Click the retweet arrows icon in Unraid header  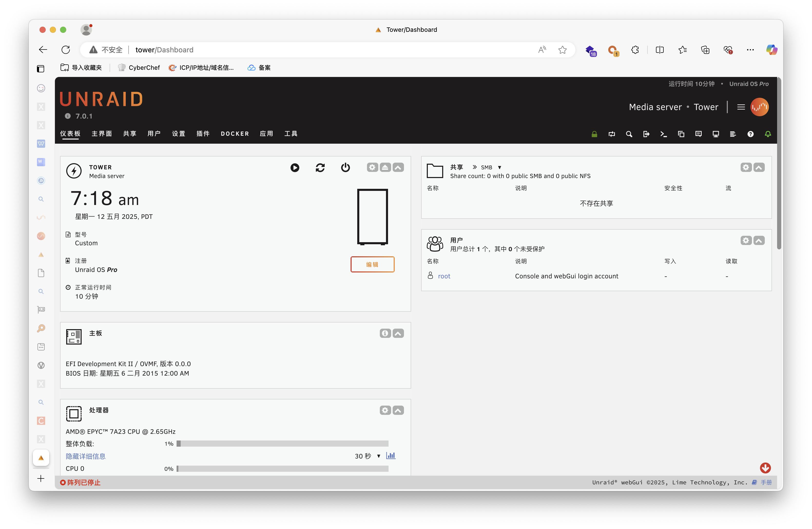pos(611,134)
